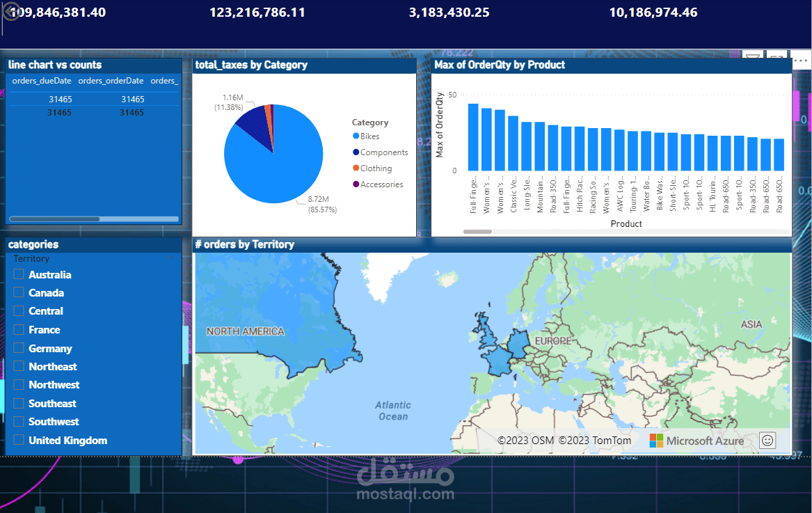Click the Bikes legend marker in the pie legend
The width and height of the screenshot is (812, 513).
(358, 136)
